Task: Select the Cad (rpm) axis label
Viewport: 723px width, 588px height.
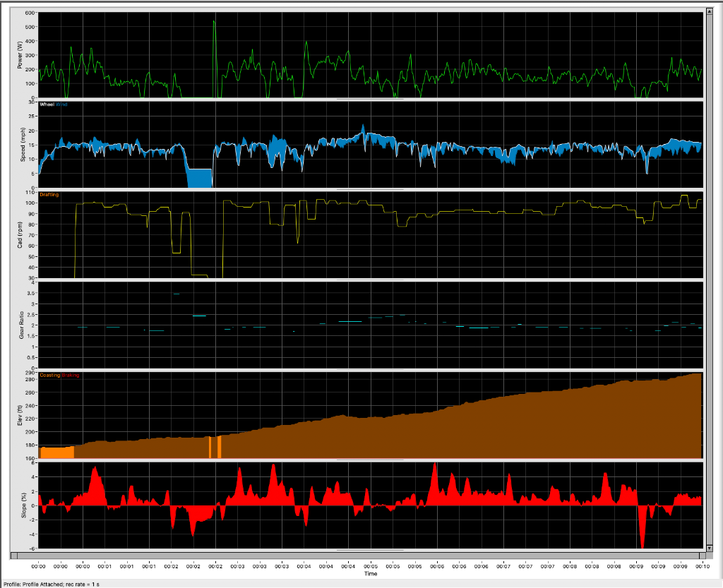Action: [23, 233]
